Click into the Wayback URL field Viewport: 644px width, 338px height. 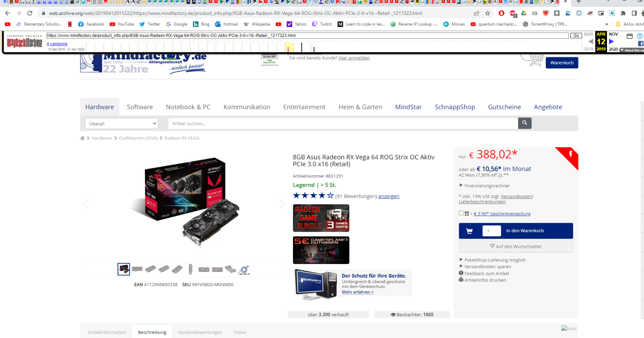(x=307, y=35)
